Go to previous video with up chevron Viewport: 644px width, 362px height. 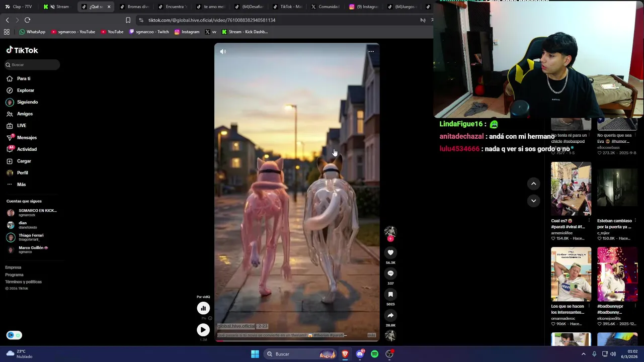534,184
